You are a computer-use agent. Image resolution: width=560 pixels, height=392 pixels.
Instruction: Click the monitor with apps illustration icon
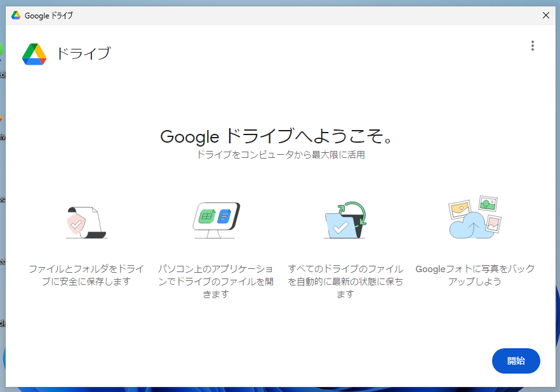(x=216, y=221)
